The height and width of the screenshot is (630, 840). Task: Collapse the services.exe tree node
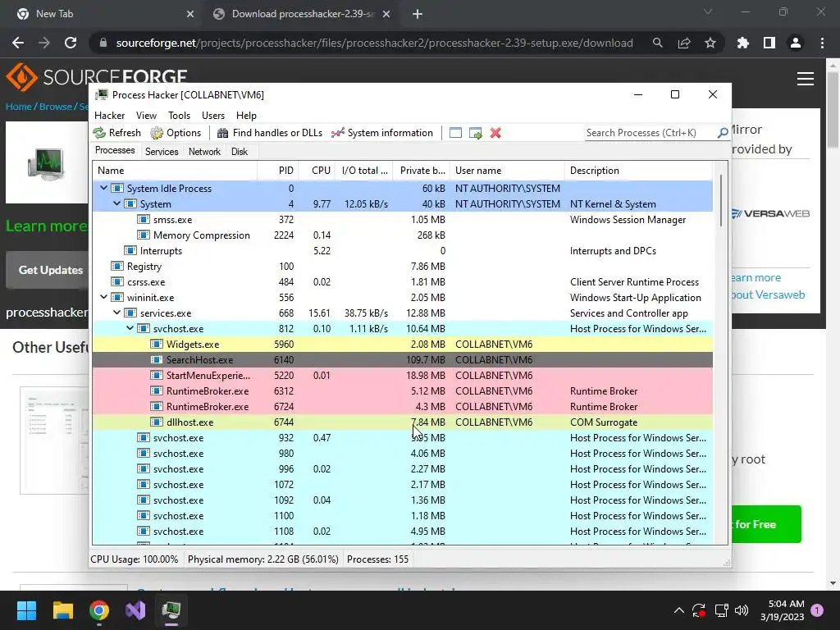(x=116, y=313)
